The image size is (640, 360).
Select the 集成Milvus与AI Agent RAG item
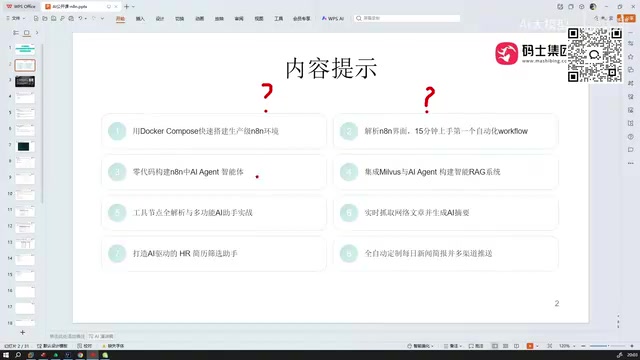click(x=446, y=172)
